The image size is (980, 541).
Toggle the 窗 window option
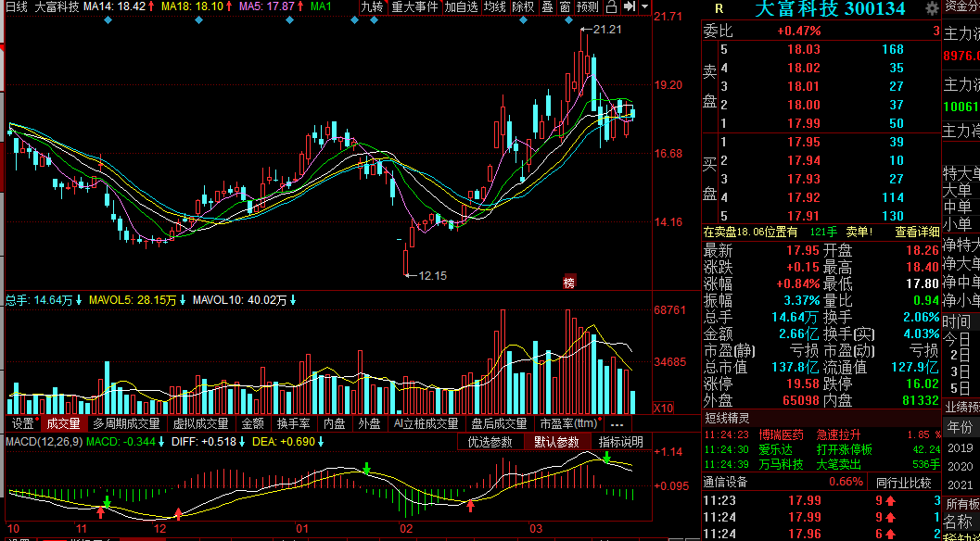[565, 6]
